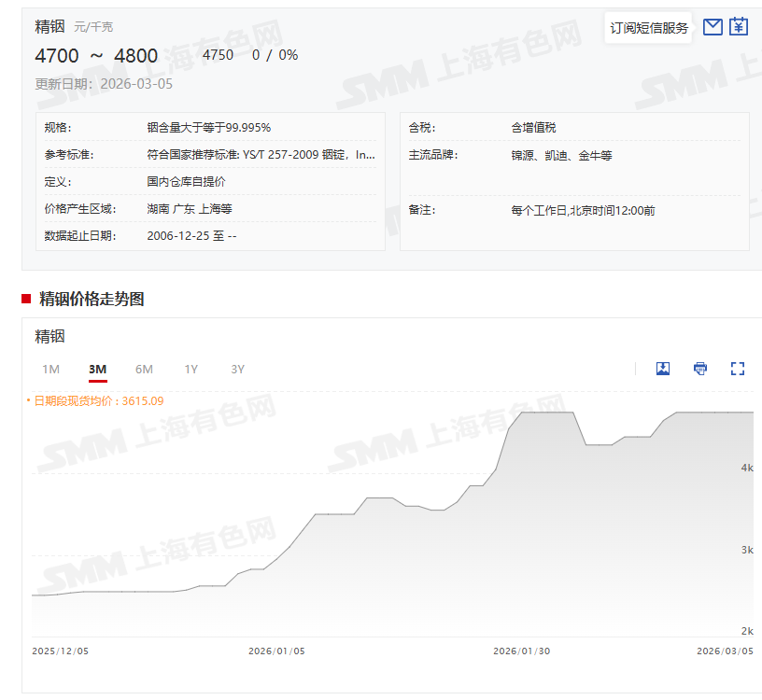Click the 精铟 product title at top
762x700 pixels.
[x=50, y=26]
